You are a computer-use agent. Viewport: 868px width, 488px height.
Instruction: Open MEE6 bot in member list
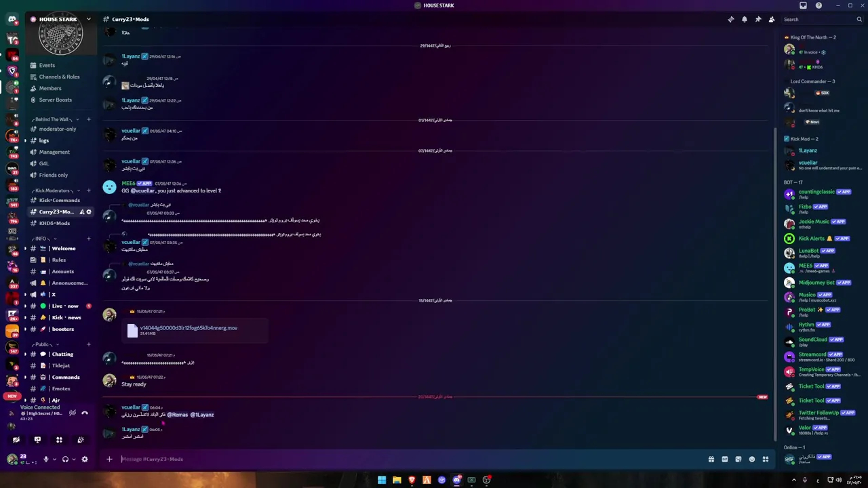click(823, 268)
